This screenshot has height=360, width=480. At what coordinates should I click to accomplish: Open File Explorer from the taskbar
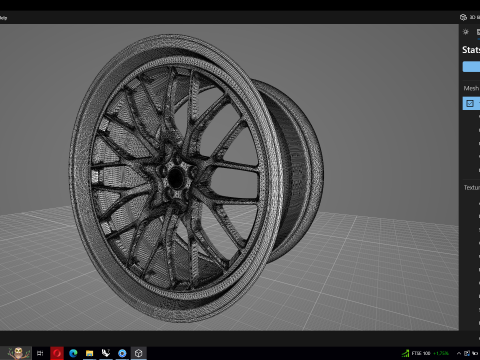[x=89, y=353]
